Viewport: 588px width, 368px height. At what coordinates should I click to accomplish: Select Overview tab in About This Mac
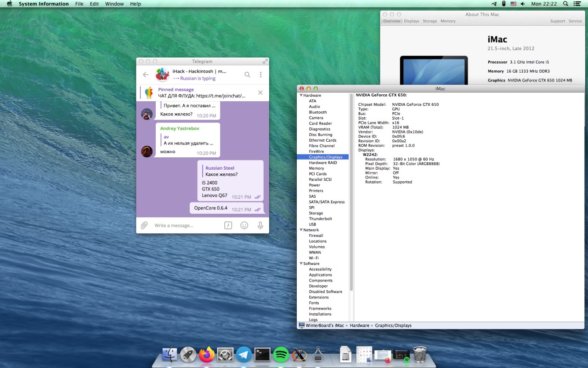pos(392,21)
